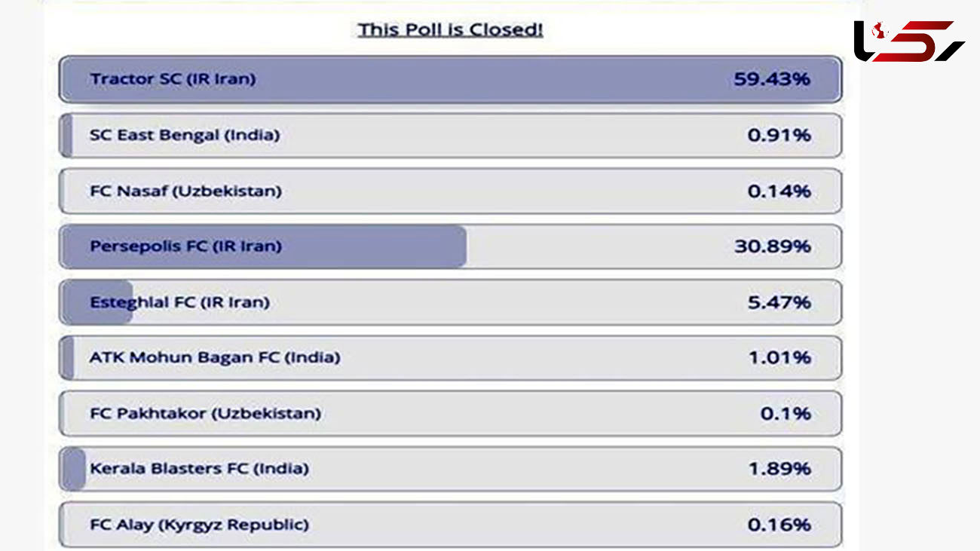Click the 0.14% FC Nasaf percentage
This screenshot has height=551, width=980.
[x=779, y=191]
